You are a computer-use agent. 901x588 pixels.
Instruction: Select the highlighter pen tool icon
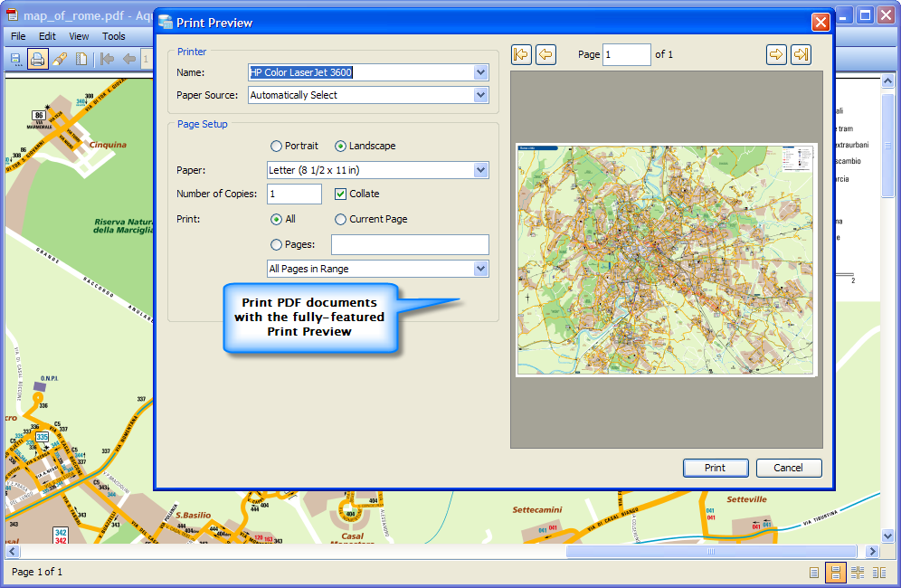[x=59, y=60]
